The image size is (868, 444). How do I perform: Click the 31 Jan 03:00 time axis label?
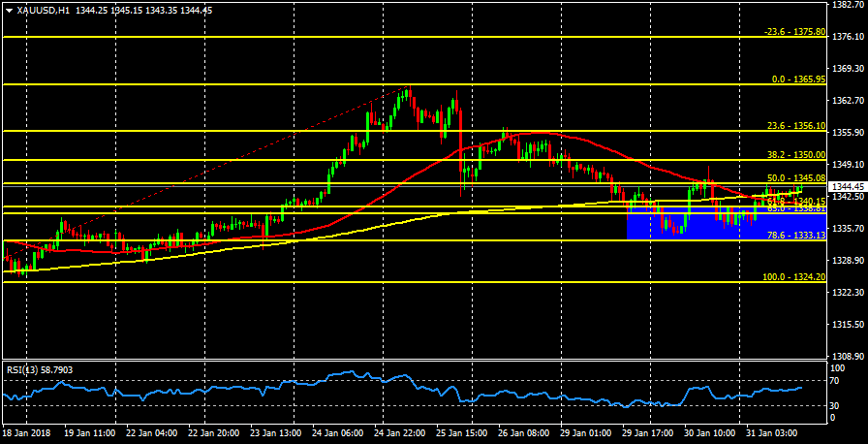point(773,432)
